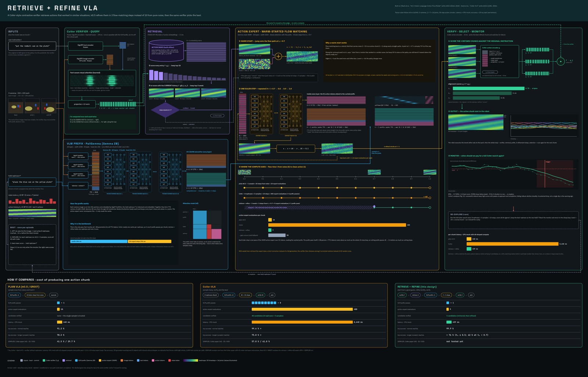
Task: Select the wrist L camera image thumbnail
Action: point(32,106)
